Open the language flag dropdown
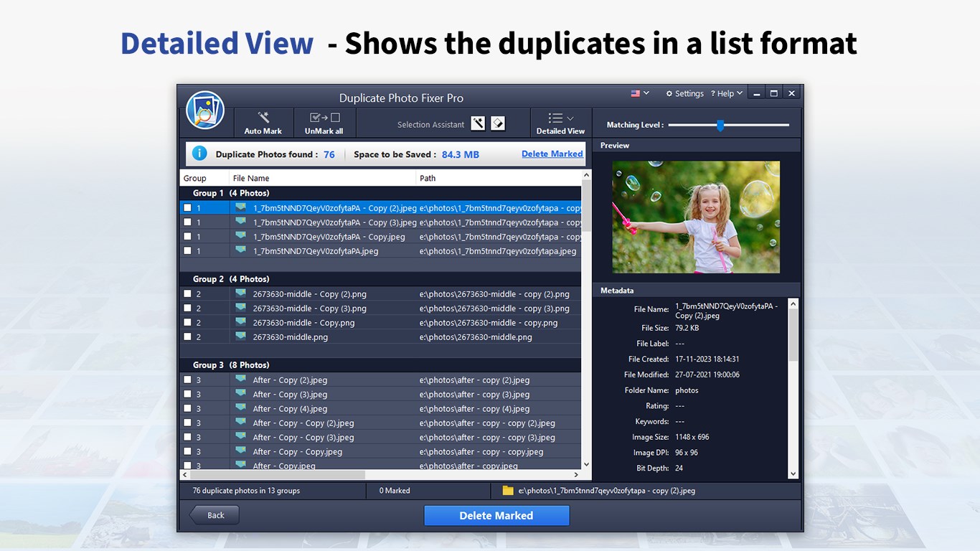 [640, 93]
